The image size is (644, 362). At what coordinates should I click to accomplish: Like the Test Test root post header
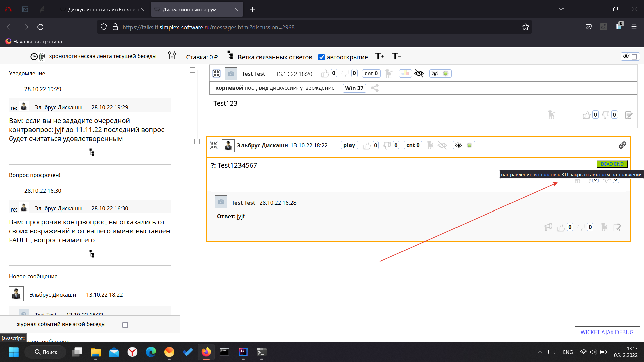[x=325, y=73]
